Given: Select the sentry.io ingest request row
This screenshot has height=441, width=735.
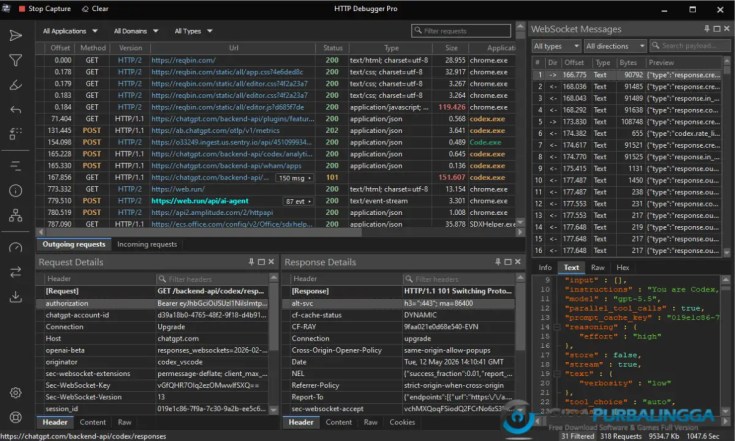Looking at the screenshot, I should (276, 142).
